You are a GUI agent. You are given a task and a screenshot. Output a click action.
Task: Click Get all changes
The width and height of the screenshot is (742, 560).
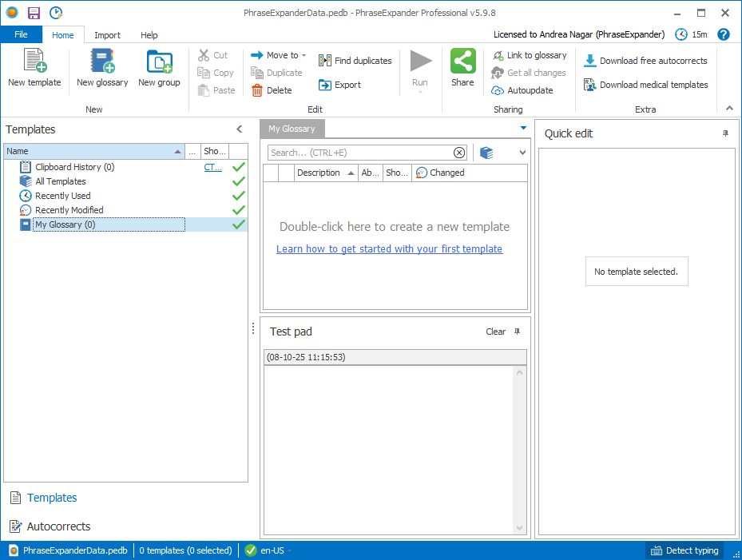click(x=529, y=73)
